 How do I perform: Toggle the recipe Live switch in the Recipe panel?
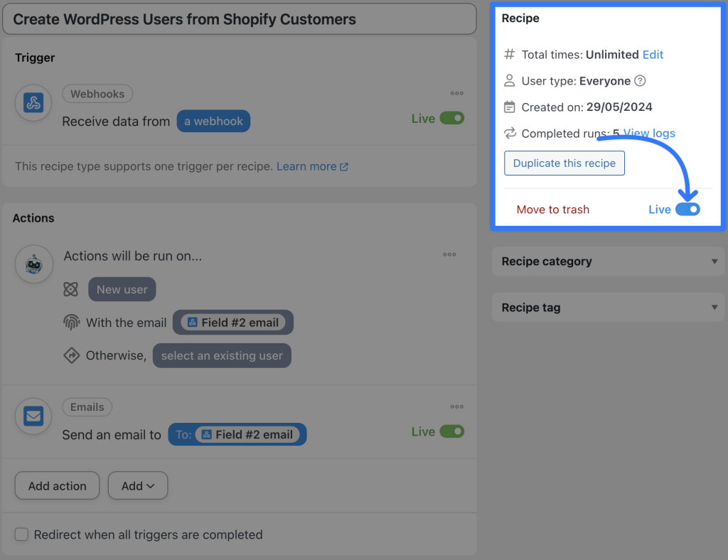pos(687,209)
